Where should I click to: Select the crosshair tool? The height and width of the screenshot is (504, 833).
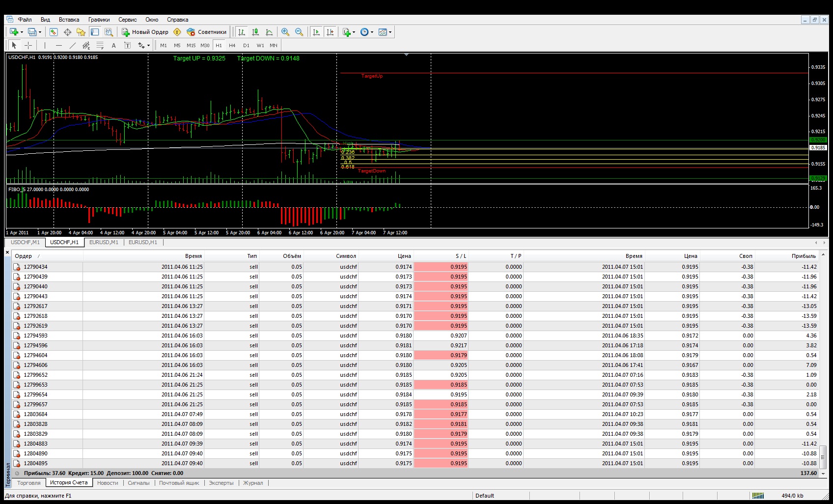click(28, 45)
